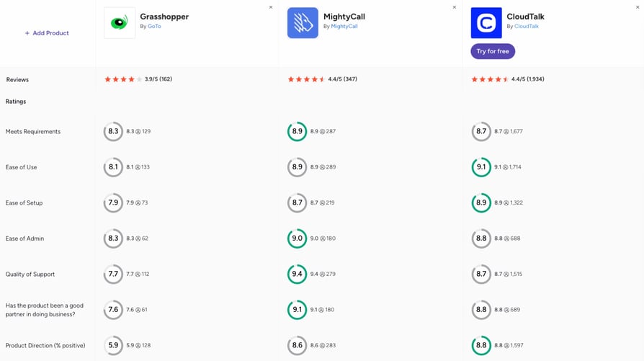The width and height of the screenshot is (644, 361).
Task: Remove CloudTalk column using its X icon
Action: 638,7
